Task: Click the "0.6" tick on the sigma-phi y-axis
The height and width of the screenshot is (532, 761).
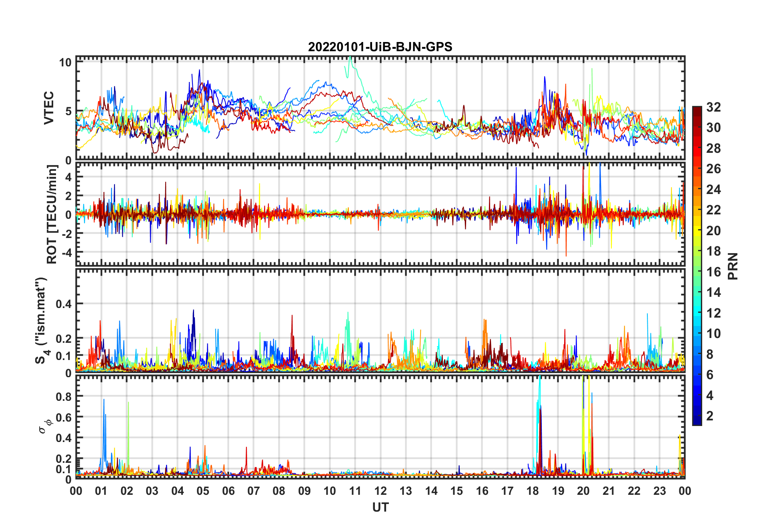Action: tap(64, 417)
